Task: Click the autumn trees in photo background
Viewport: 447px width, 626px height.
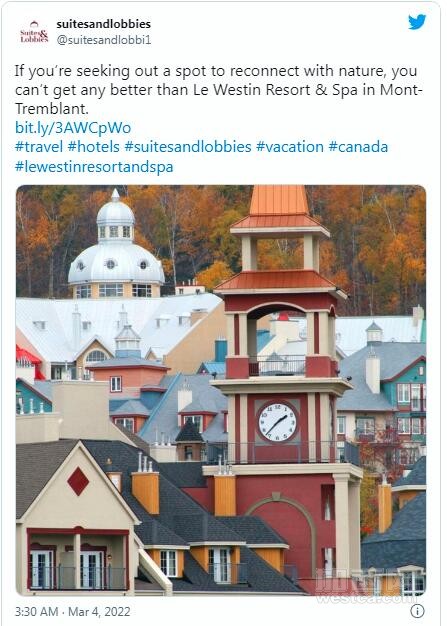Action: [x=359, y=240]
